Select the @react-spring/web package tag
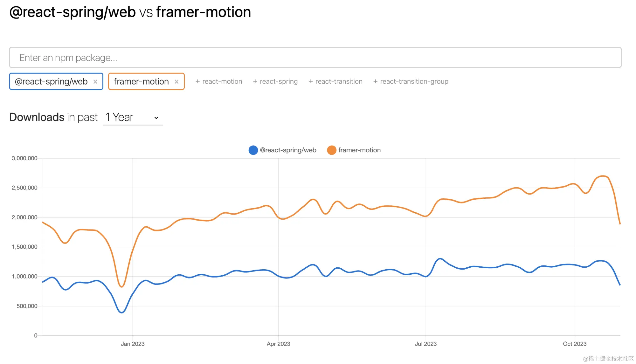 click(x=51, y=82)
